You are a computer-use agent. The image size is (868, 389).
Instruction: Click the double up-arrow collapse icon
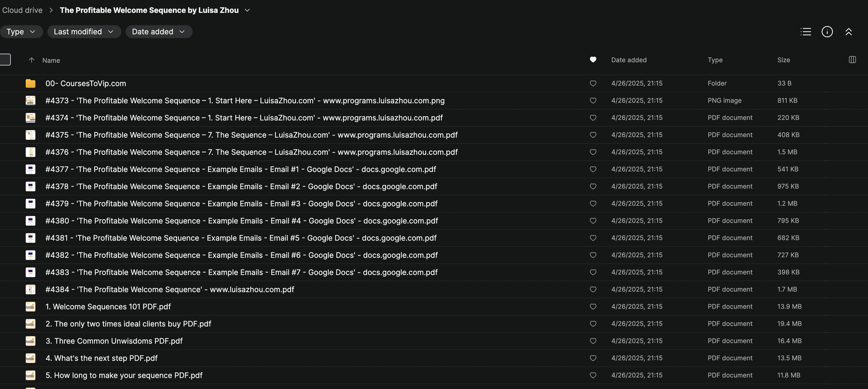tap(848, 32)
